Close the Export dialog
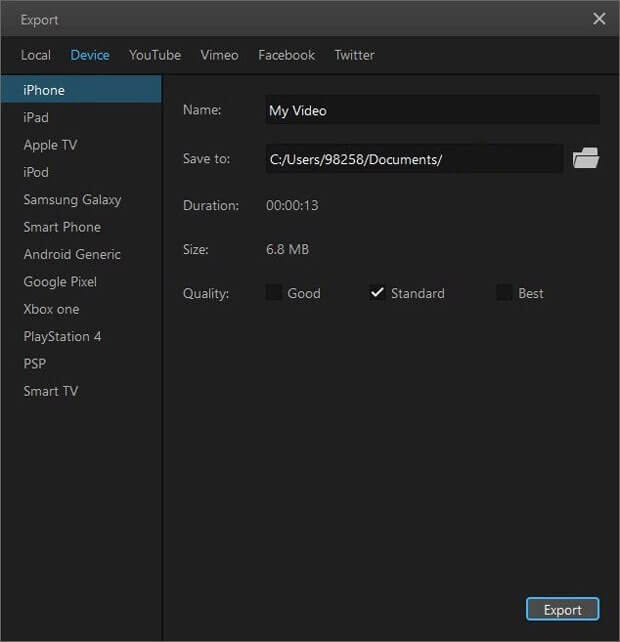The width and height of the screenshot is (620, 642). [599, 18]
